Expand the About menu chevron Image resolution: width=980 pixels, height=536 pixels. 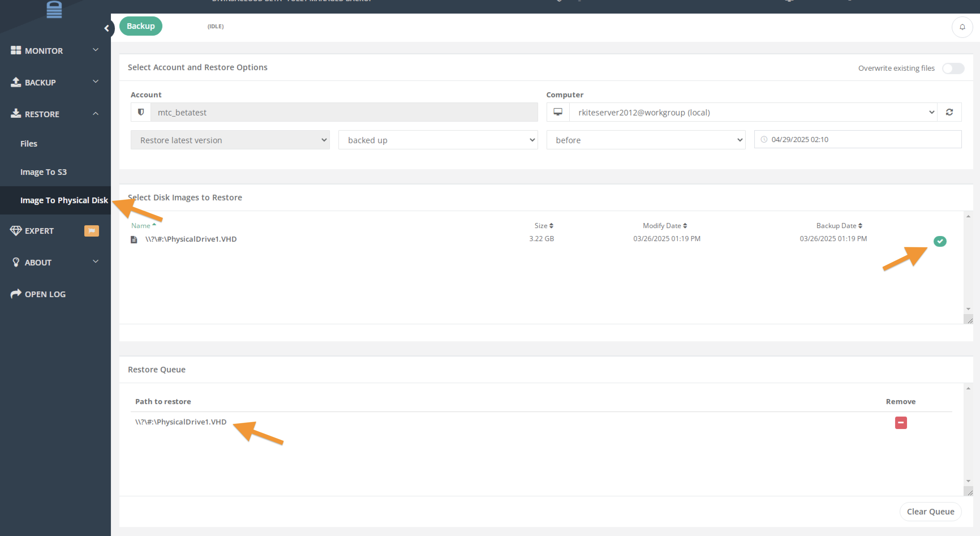pos(96,261)
